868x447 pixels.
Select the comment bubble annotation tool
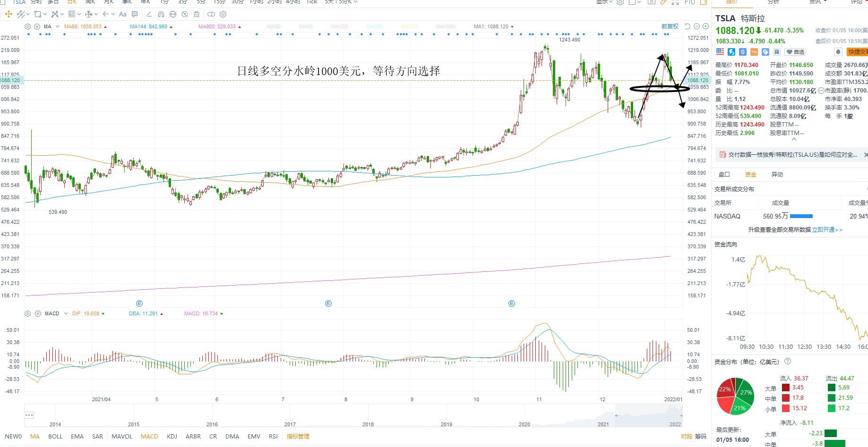click(x=135, y=14)
